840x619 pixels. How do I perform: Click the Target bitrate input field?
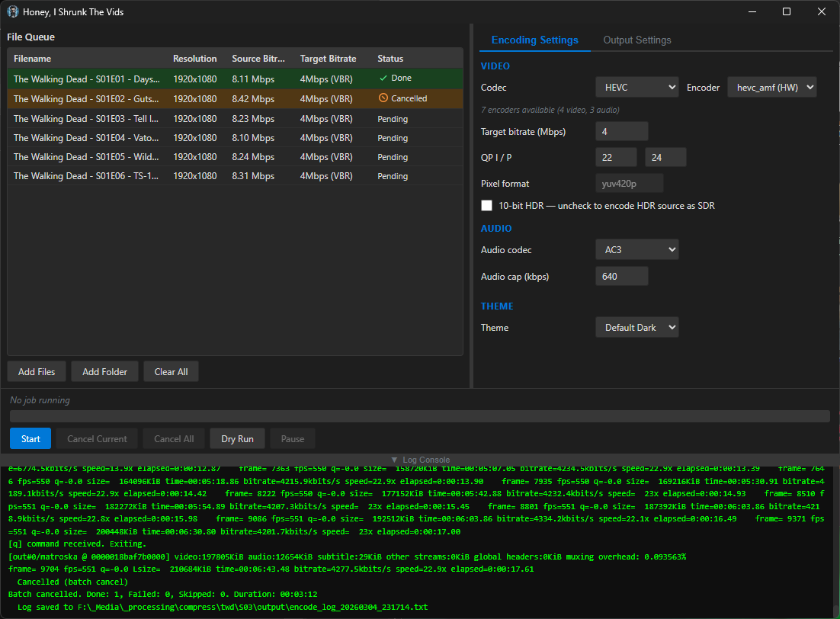pos(621,132)
